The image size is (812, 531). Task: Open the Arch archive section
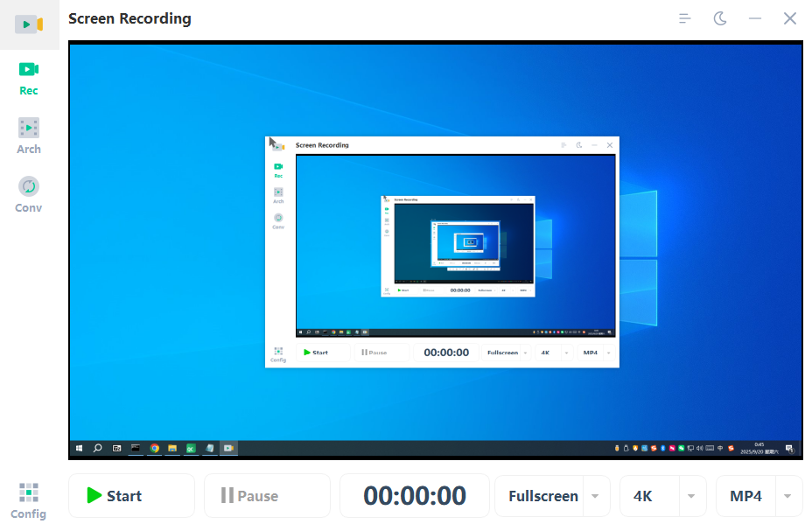tap(29, 136)
